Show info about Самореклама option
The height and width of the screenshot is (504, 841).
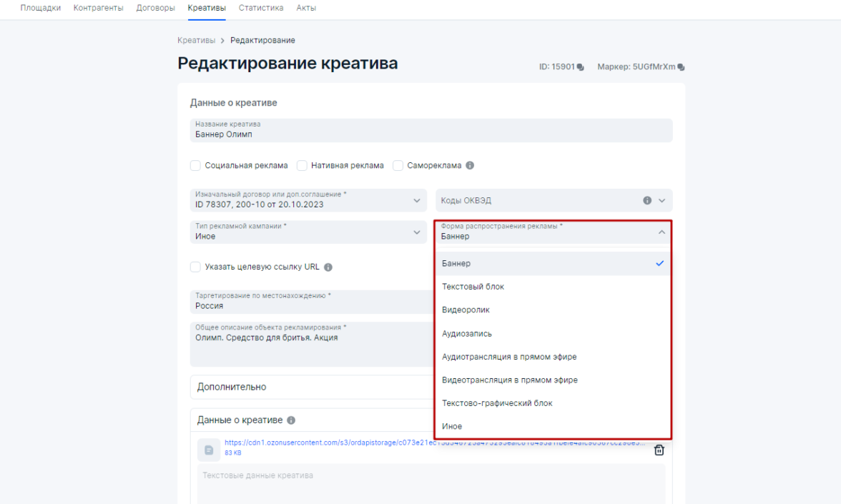tap(470, 166)
